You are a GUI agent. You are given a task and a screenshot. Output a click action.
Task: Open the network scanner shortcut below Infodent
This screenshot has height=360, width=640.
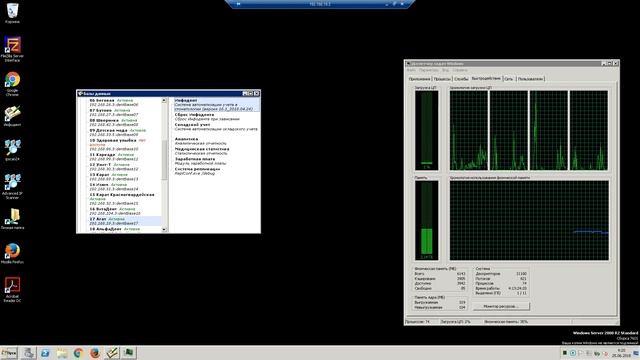tap(12, 149)
